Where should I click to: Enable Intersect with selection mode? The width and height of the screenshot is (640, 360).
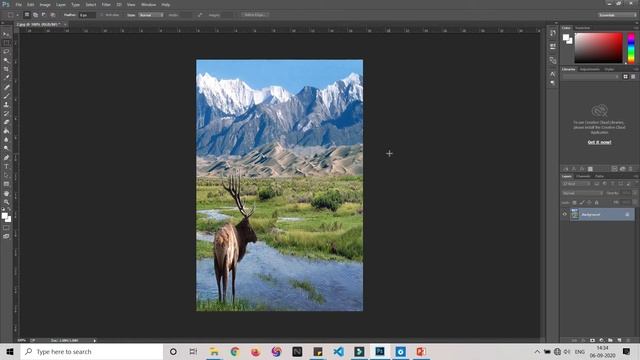[x=53, y=15]
